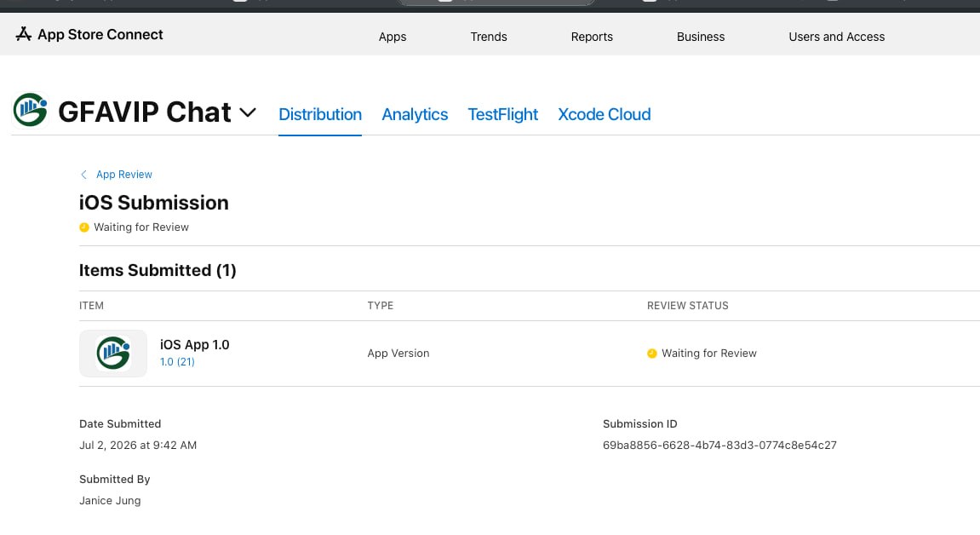Click the submitter name Janice Jung

coord(110,501)
